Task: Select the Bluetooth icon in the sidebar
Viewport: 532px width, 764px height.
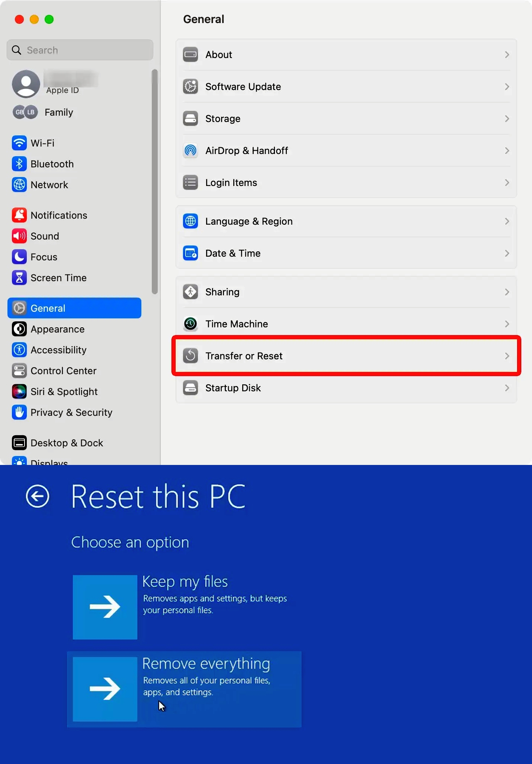Action: point(19,164)
